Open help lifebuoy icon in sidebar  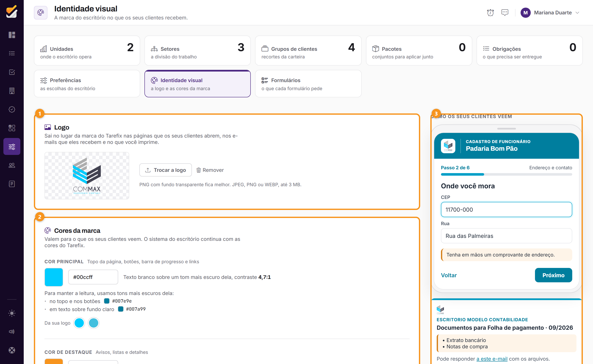(x=12, y=350)
